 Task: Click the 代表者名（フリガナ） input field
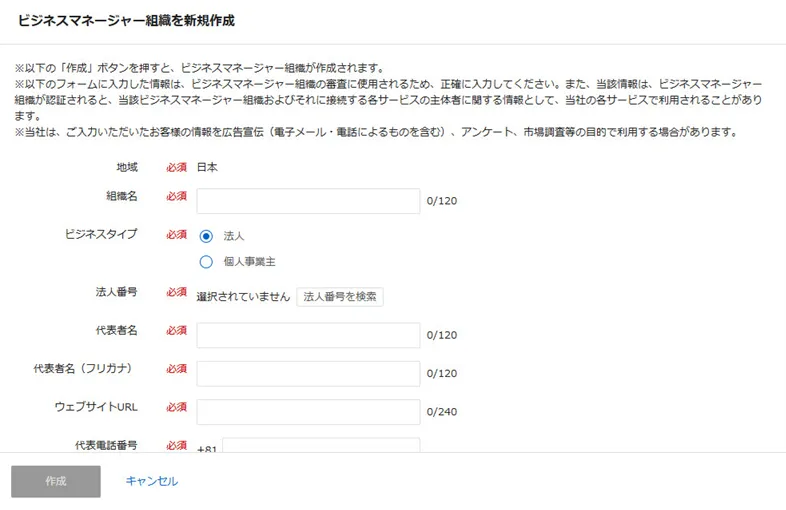click(308, 374)
